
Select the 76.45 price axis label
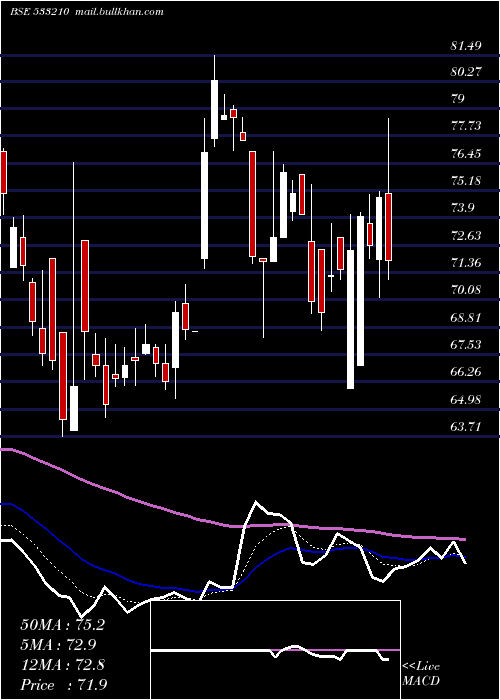(x=466, y=154)
